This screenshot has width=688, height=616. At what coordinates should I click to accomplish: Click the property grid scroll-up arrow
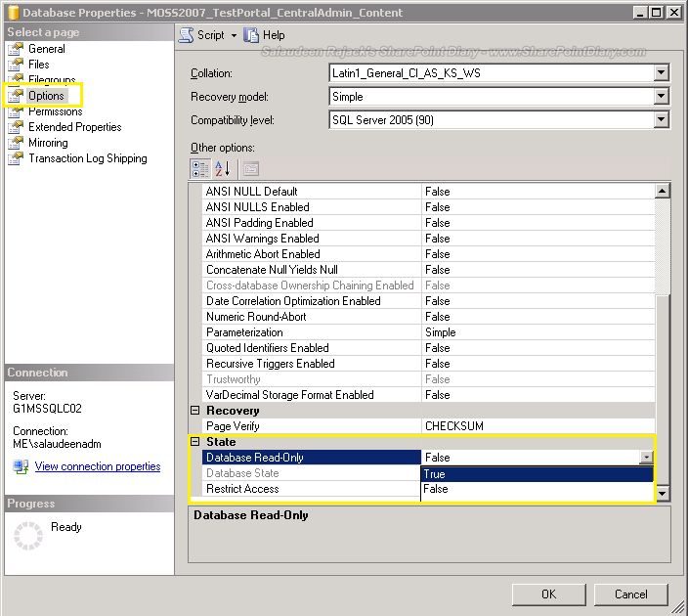pos(663,191)
